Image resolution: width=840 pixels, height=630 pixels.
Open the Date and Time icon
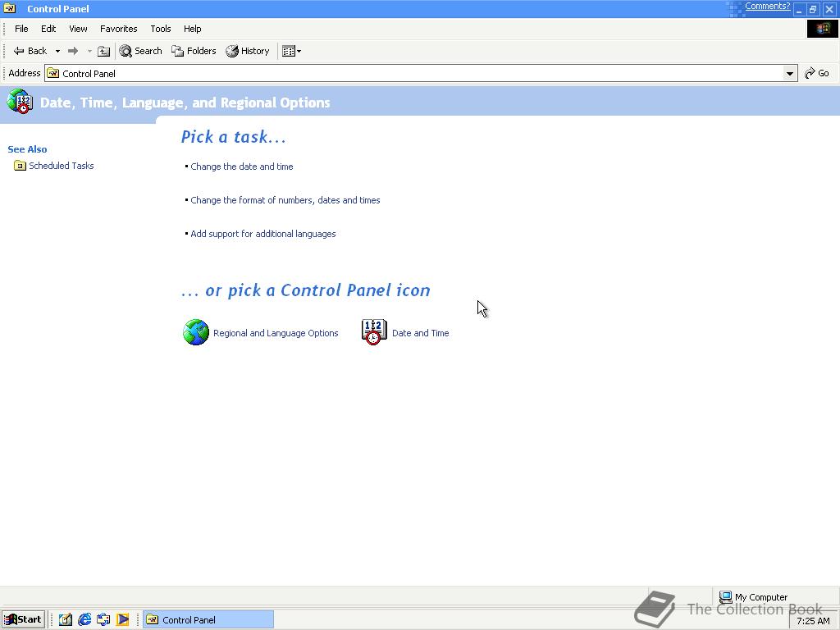[373, 331]
